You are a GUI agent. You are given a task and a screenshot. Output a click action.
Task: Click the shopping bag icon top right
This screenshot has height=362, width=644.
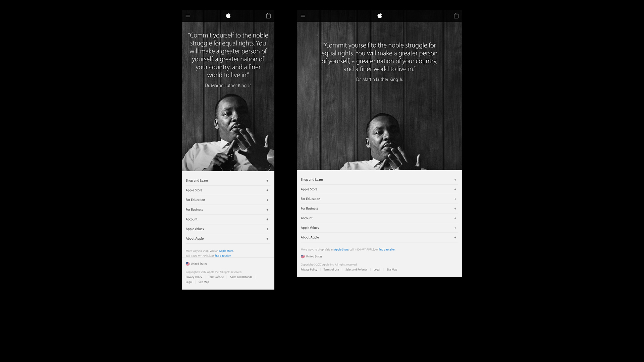[268, 15]
